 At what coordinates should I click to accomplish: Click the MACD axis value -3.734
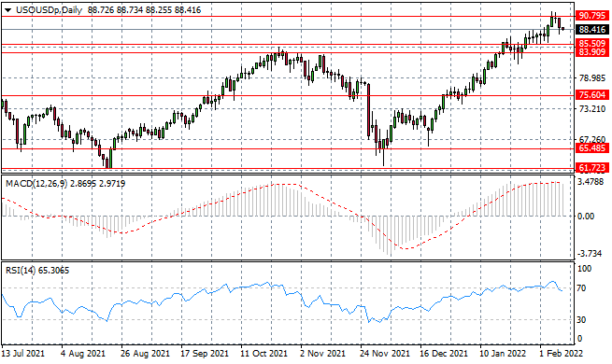tap(590, 254)
